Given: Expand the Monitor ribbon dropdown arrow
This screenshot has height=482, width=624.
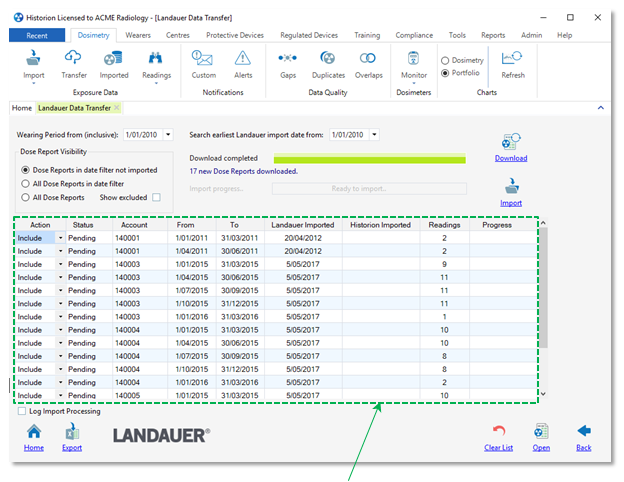Looking at the screenshot, I should [413, 83].
